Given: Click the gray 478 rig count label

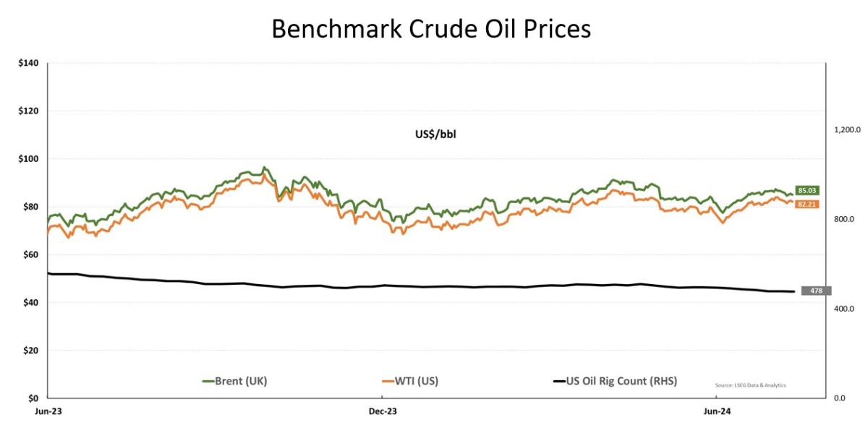Looking at the screenshot, I should tap(816, 291).
